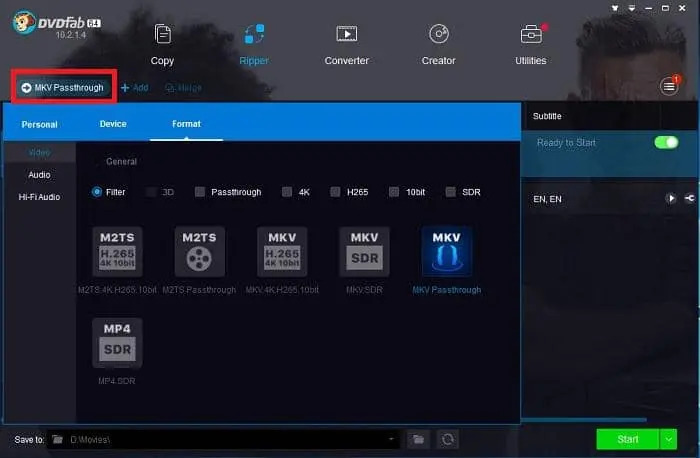Enable the Filter radio button
Screen dimensions: 700x458
click(x=96, y=192)
